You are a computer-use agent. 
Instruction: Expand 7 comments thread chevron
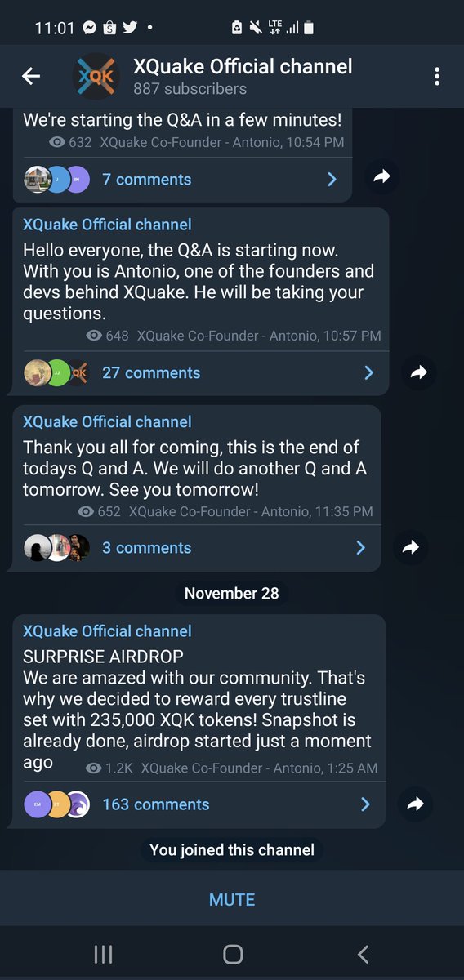tap(332, 180)
